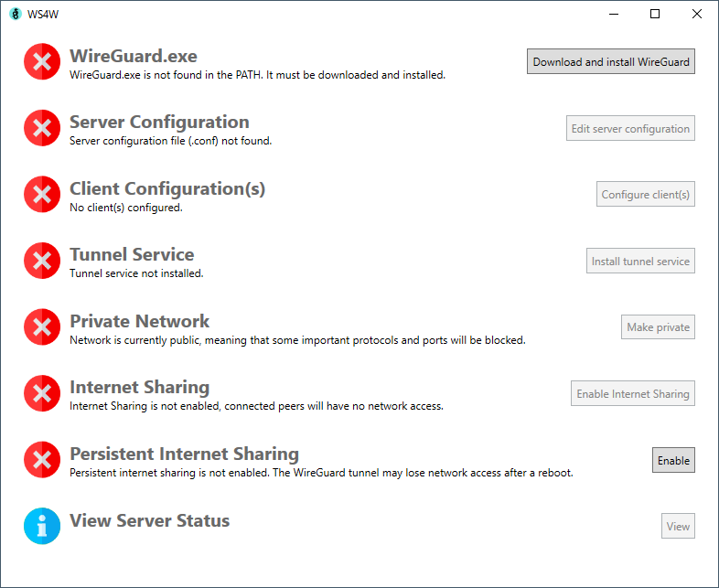Maximize the WS4W window
The height and width of the screenshot is (588, 719).
pos(655,15)
